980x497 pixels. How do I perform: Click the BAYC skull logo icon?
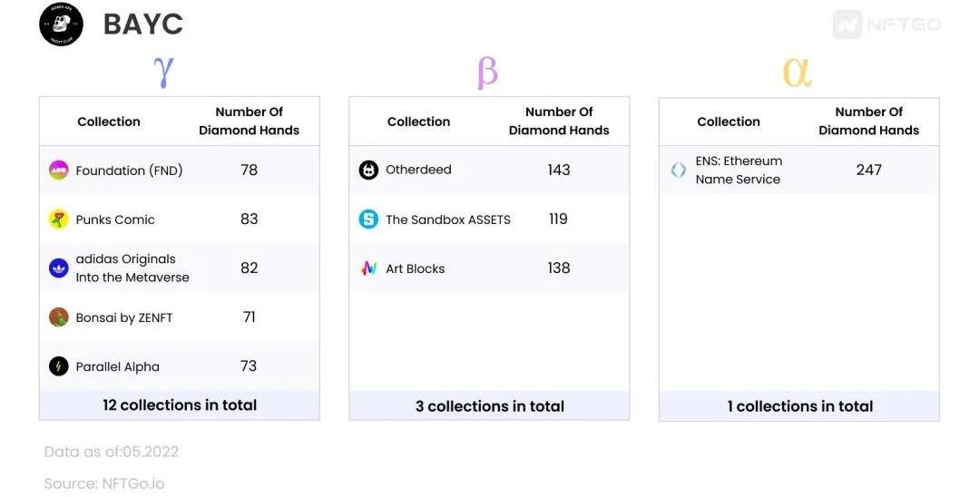pos(62,24)
